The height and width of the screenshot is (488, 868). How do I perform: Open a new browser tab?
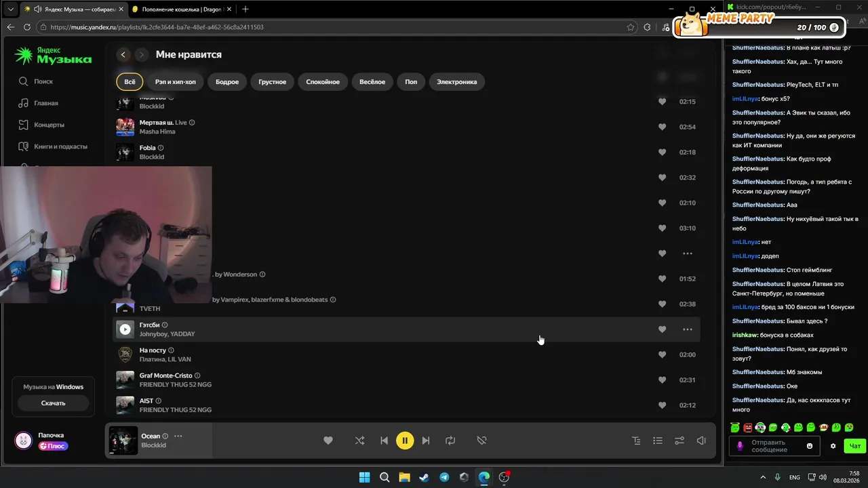(245, 9)
